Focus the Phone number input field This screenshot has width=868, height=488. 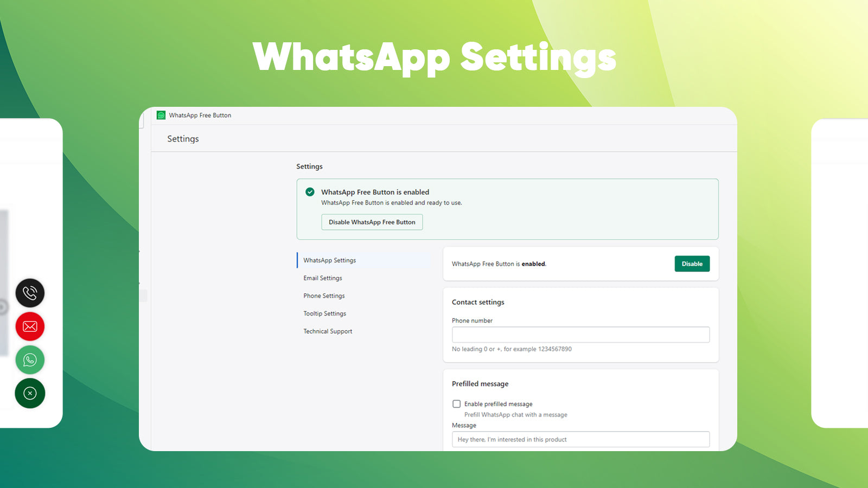click(580, 335)
